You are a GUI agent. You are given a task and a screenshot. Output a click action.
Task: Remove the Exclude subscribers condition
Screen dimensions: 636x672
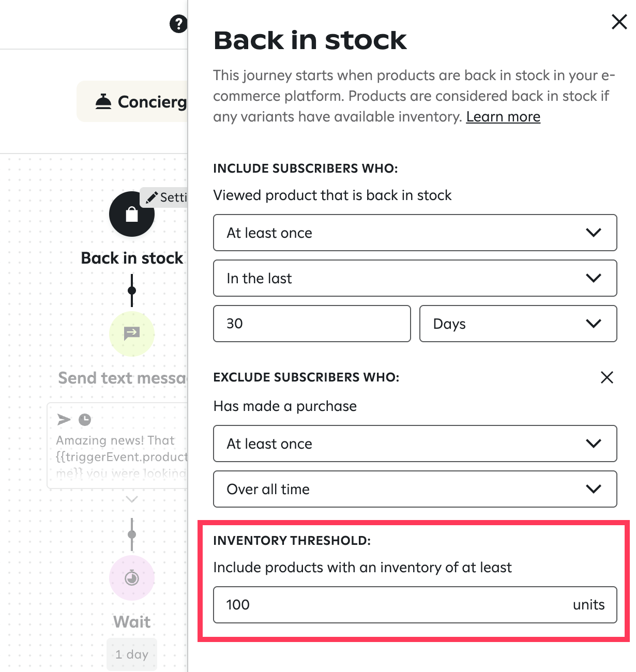coord(607,377)
